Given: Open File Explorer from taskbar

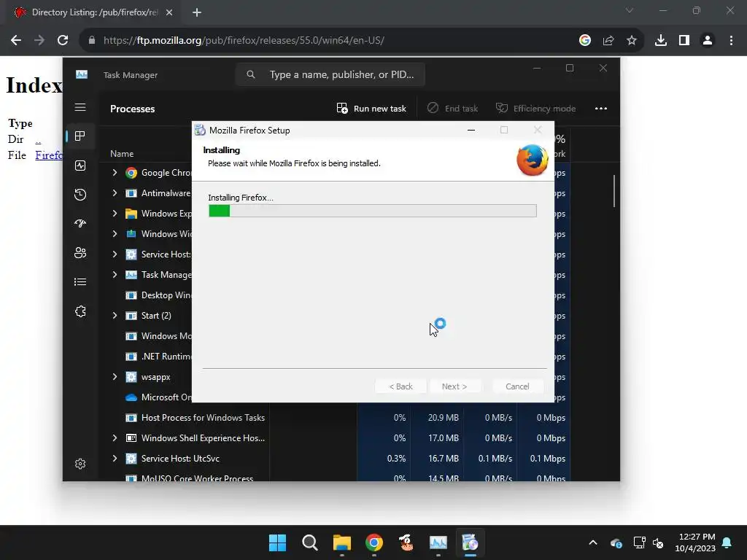Looking at the screenshot, I should (x=341, y=542).
